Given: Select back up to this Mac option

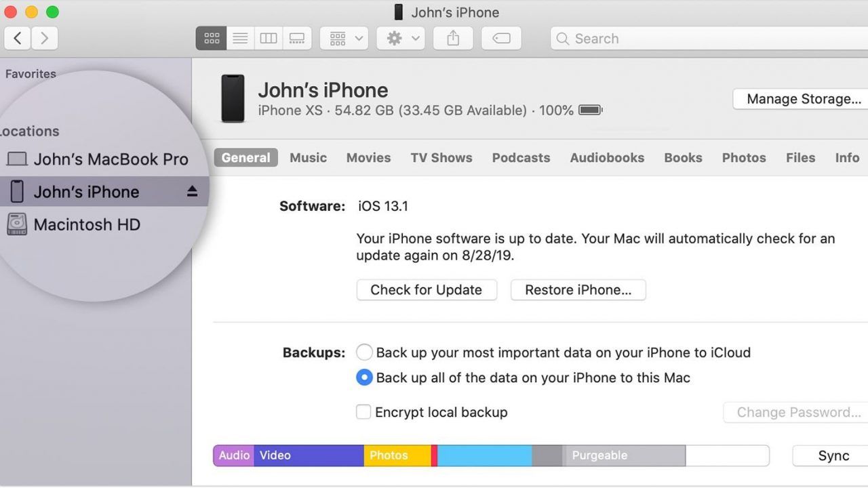Looking at the screenshot, I should click(364, 378).
